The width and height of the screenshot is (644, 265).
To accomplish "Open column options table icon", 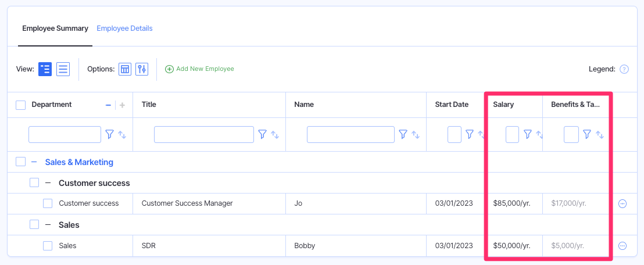I will 125,69.
